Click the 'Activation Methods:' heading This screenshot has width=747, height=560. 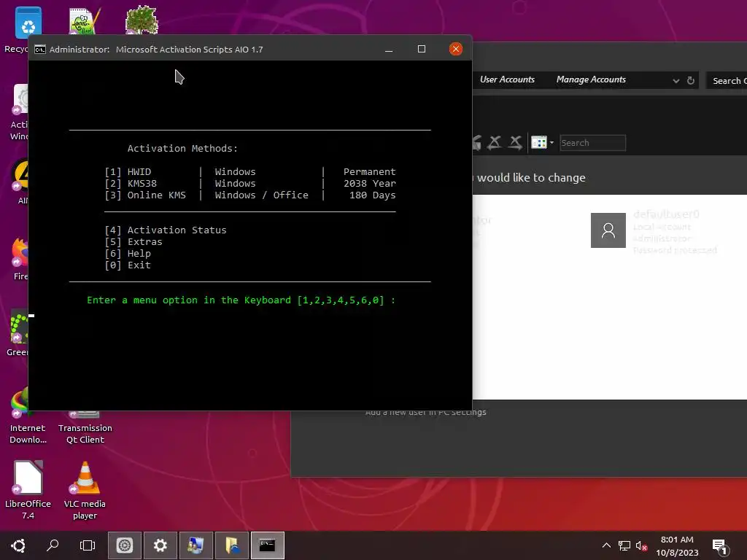pyautogui.click(x=182, y=149)
